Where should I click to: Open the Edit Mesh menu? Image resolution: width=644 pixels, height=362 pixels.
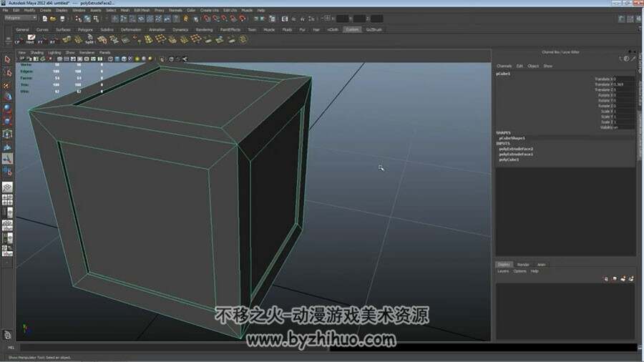(142, 10)
